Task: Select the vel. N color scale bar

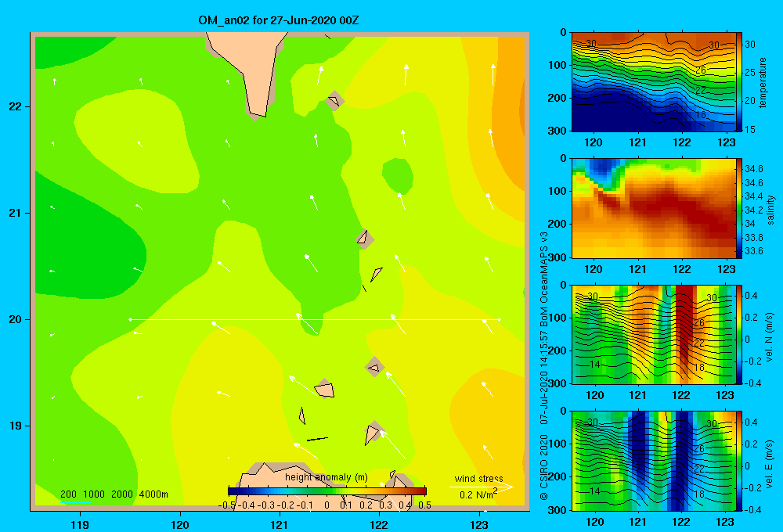Action: (738, 334)
